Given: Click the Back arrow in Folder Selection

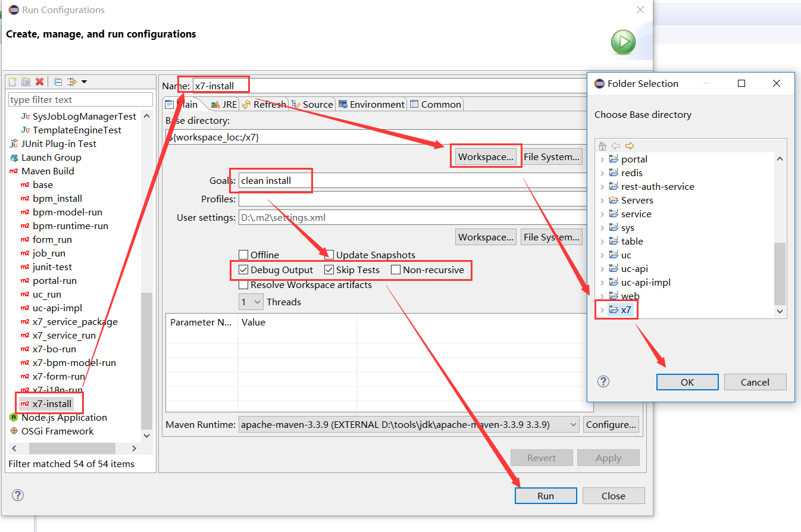Looking at the screenshot, I should [x=616, y=146].
